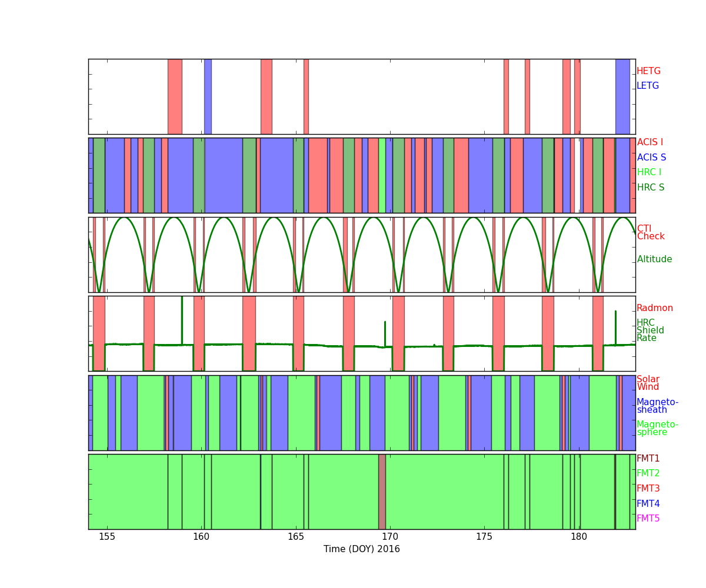Select the HRC Shield Rate label
This screenshot has height=588, width=706.
tap(650, 330)
